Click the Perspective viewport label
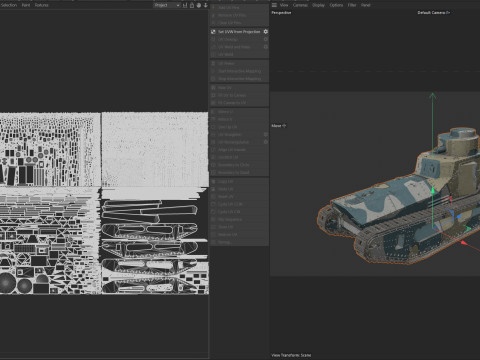 pos(281,13)
